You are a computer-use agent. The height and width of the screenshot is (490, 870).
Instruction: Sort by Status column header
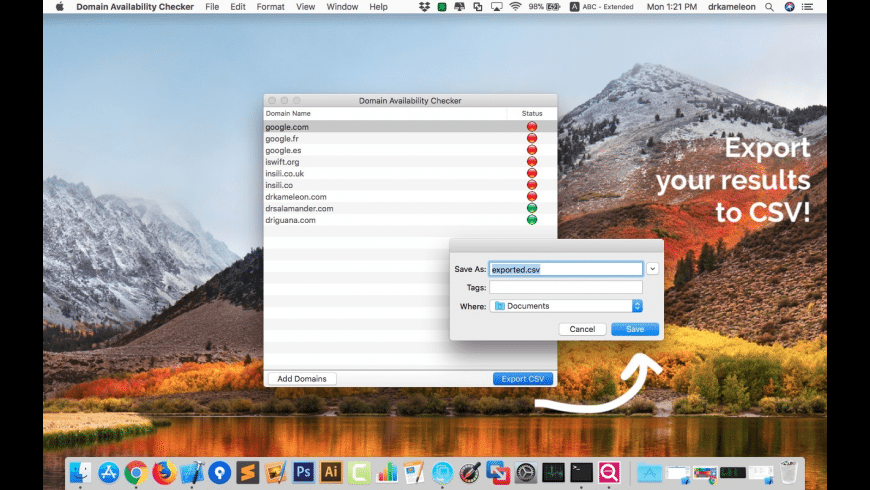[532, 113]
